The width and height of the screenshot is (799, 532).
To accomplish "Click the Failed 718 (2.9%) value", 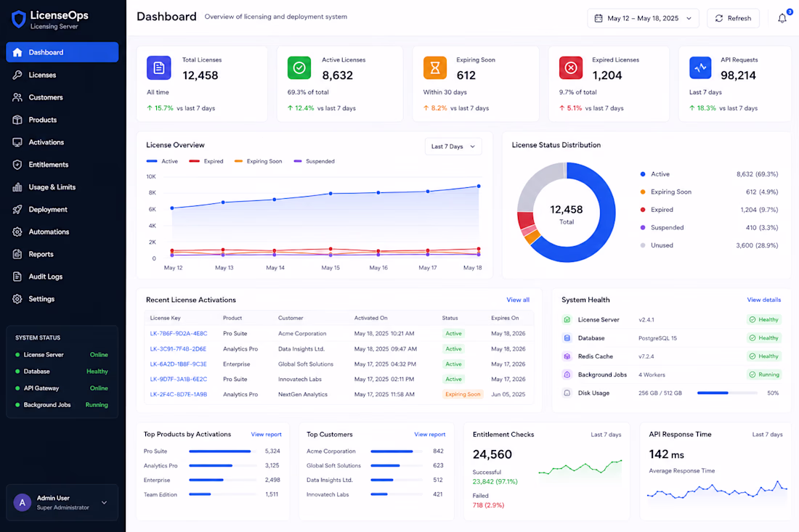I will pos(488,505).
